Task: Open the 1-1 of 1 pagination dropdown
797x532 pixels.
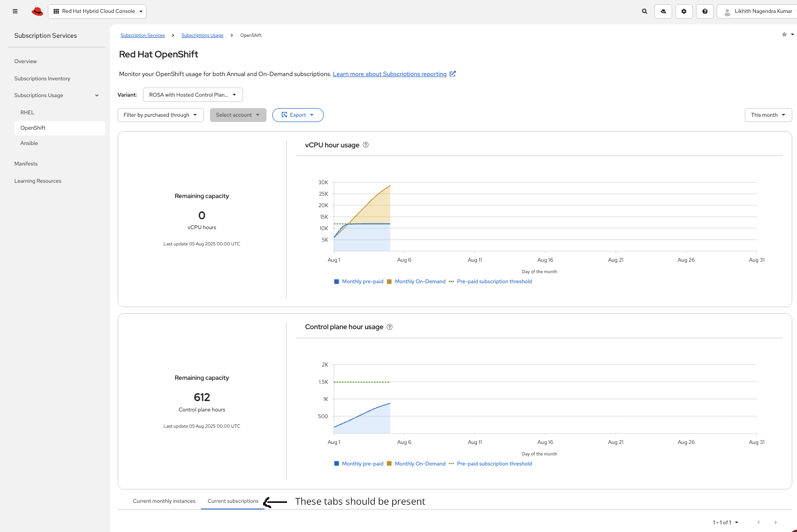Action: (726, 522)
